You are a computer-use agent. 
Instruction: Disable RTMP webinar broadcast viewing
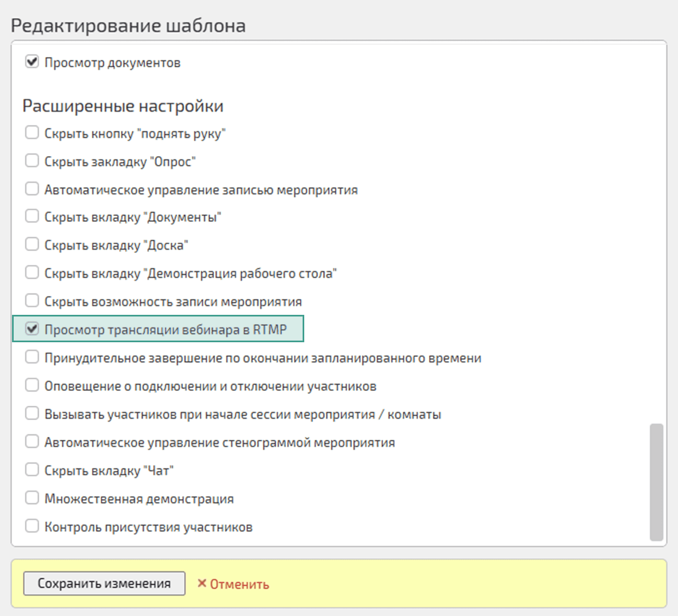click(32, 329)
